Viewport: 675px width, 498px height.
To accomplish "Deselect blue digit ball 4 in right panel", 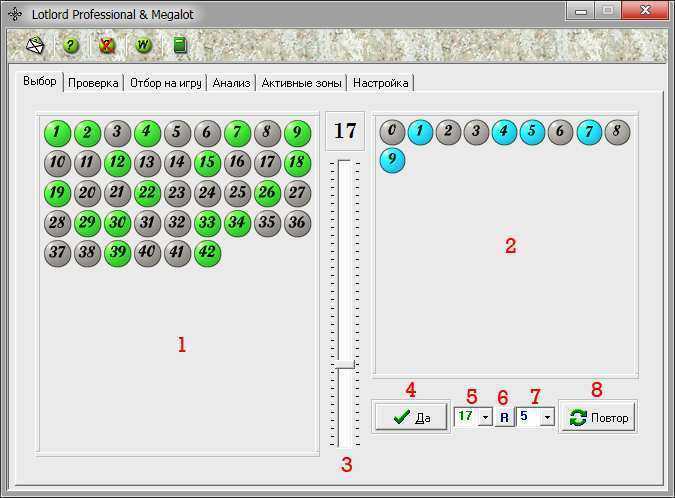I will 504,132.
